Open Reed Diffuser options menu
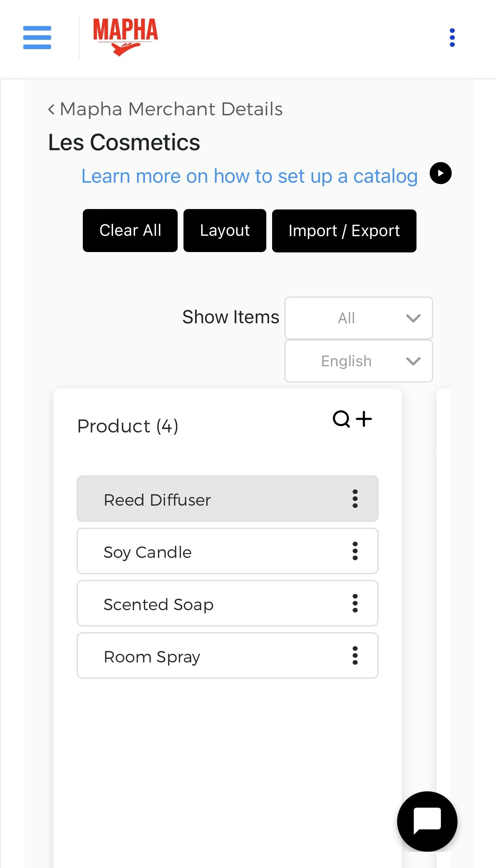The image size is (497, 868). [x=355, y=499]
